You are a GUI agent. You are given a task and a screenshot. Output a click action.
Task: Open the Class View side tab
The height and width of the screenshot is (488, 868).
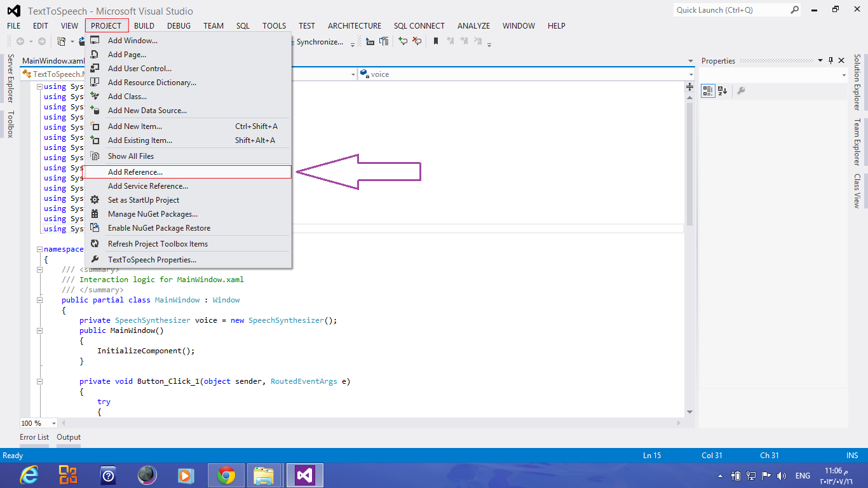point(857,191)
